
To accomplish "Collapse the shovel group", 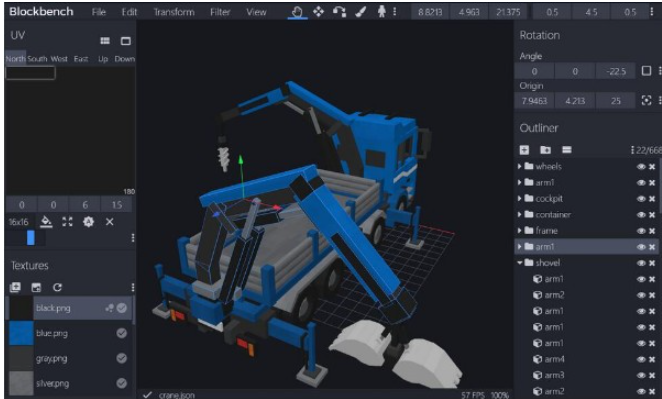I will click(520, 263).
